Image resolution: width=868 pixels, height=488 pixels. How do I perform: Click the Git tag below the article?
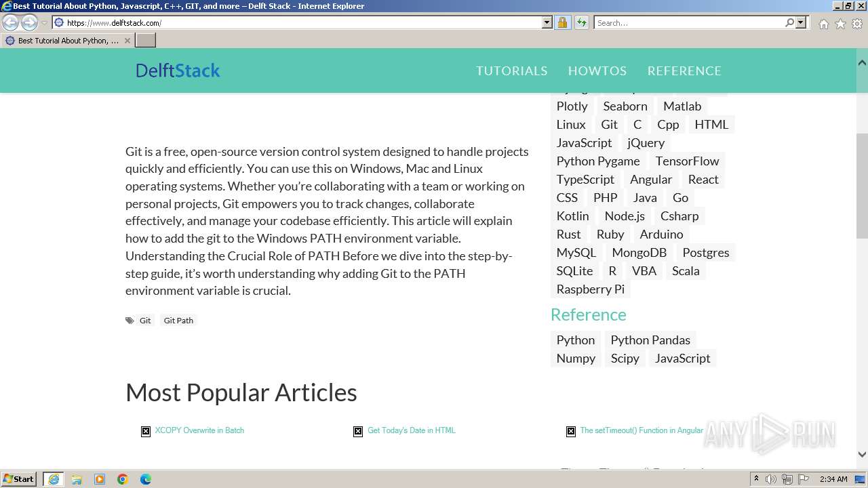[145, 321]
